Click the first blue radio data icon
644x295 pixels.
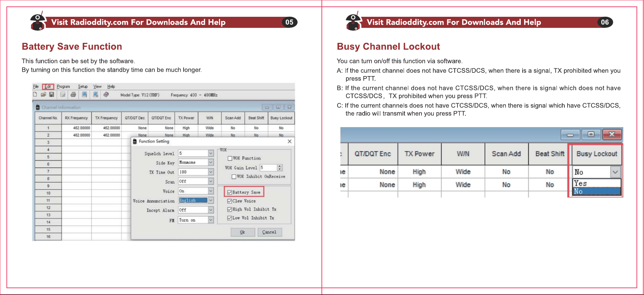pos(84,95)
